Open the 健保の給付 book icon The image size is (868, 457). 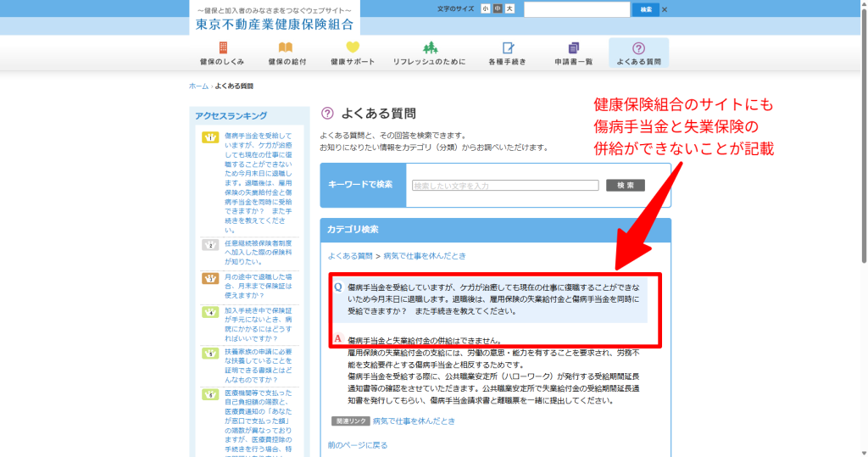pos(286,47)
